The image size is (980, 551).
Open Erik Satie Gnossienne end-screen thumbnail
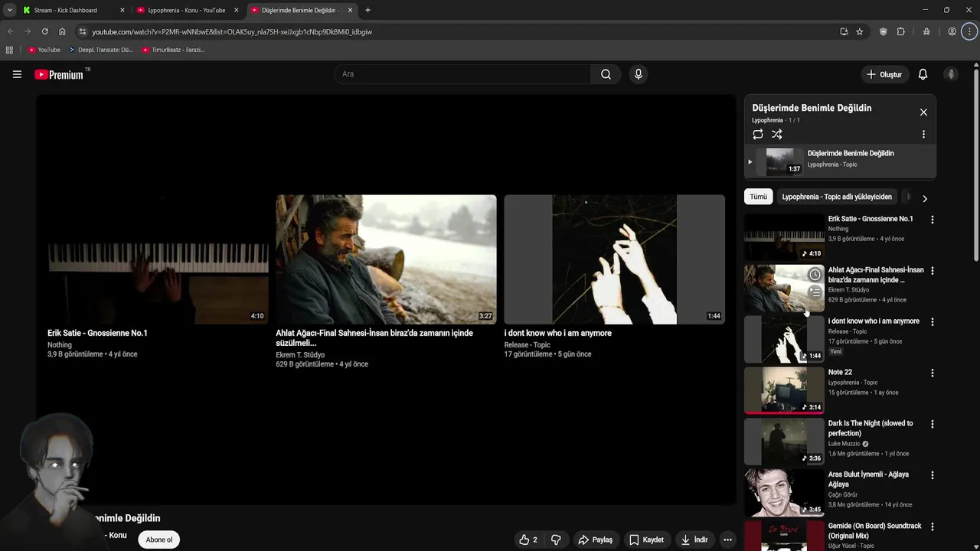coord(158,259)
